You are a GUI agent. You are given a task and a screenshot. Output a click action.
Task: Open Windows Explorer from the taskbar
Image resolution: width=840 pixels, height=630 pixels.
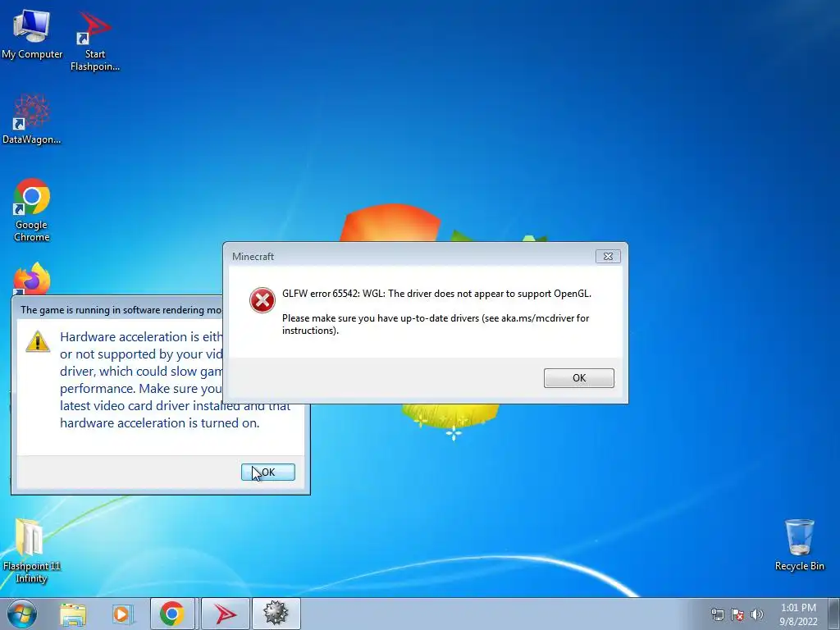pyautogui.click(x=73, y=614)
